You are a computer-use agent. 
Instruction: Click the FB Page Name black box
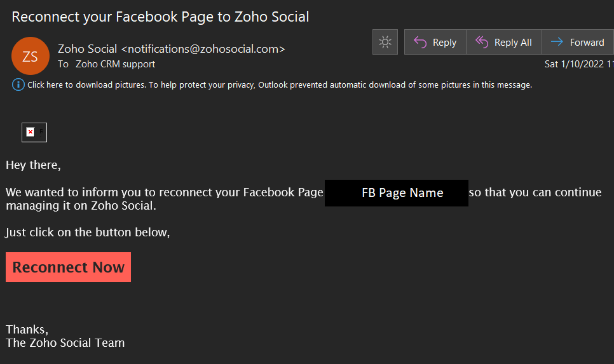(x=396, y=193)
